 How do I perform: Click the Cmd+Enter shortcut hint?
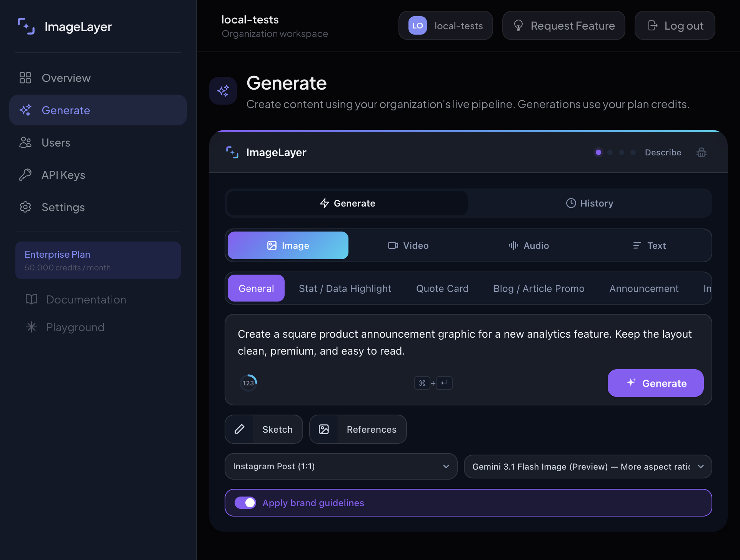(x=433, y=383)
